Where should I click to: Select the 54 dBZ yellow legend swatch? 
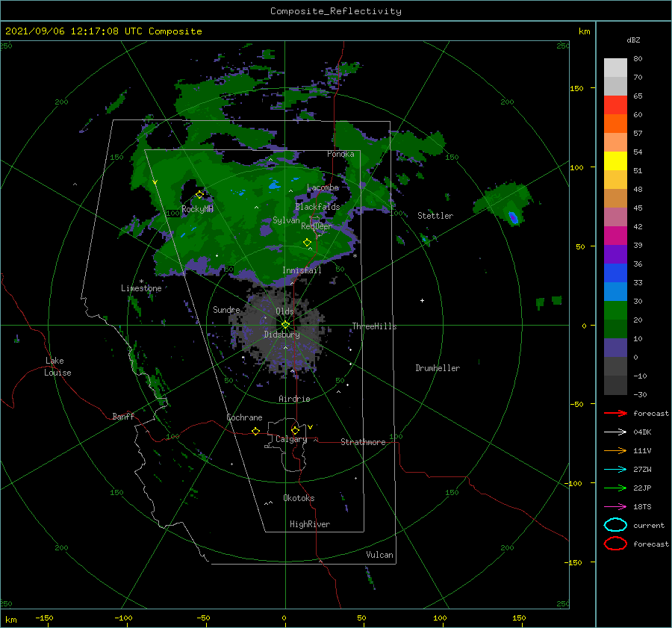point(615,161)
